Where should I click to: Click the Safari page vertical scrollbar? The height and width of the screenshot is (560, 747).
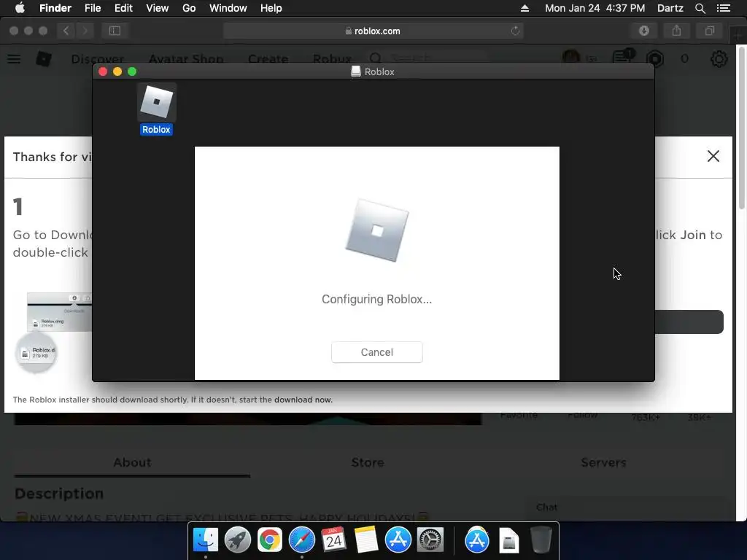tap(742, 128)
